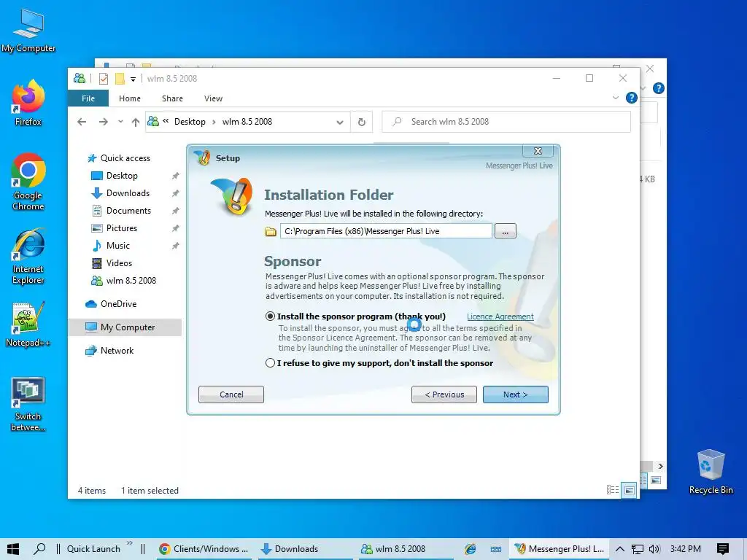This screenshot has height=560, width=747.
Task: Cancel the Messenger Plus setup
Action: tap(231, 394)
